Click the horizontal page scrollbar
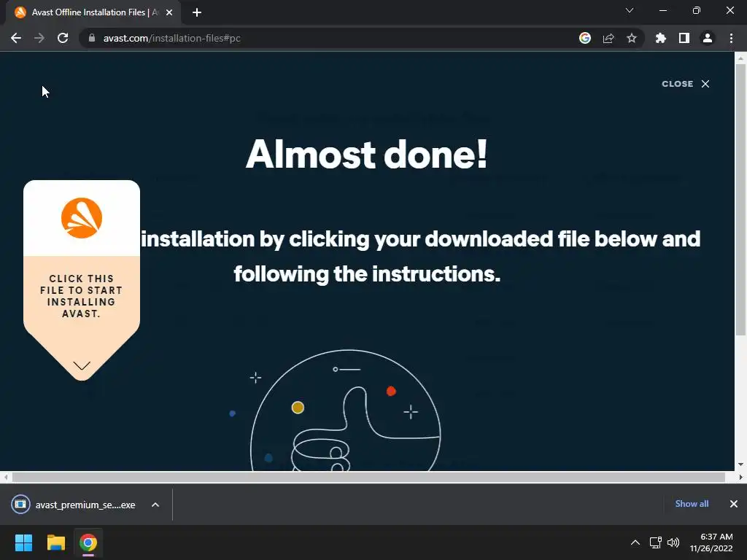 tap(368, 477)
